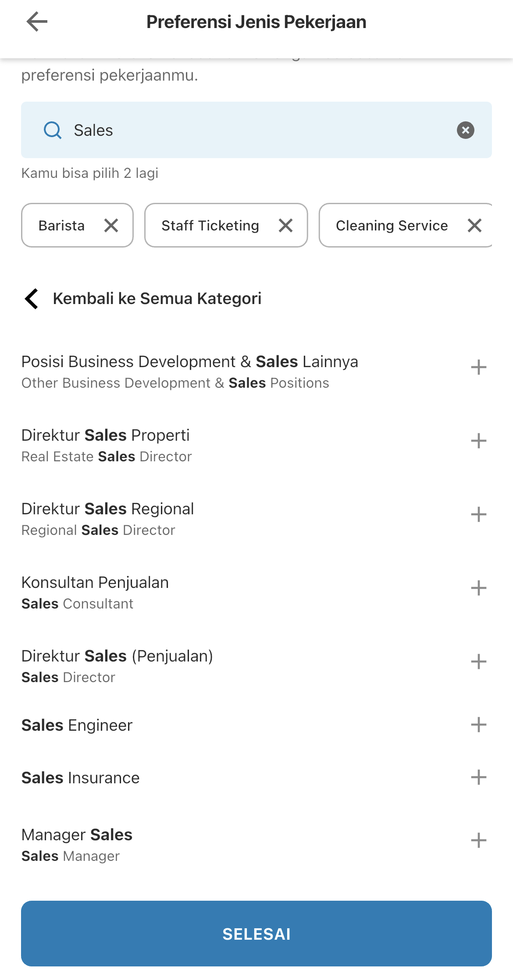Focus the Sales search field
513x980 pixels.
point(256,130)
